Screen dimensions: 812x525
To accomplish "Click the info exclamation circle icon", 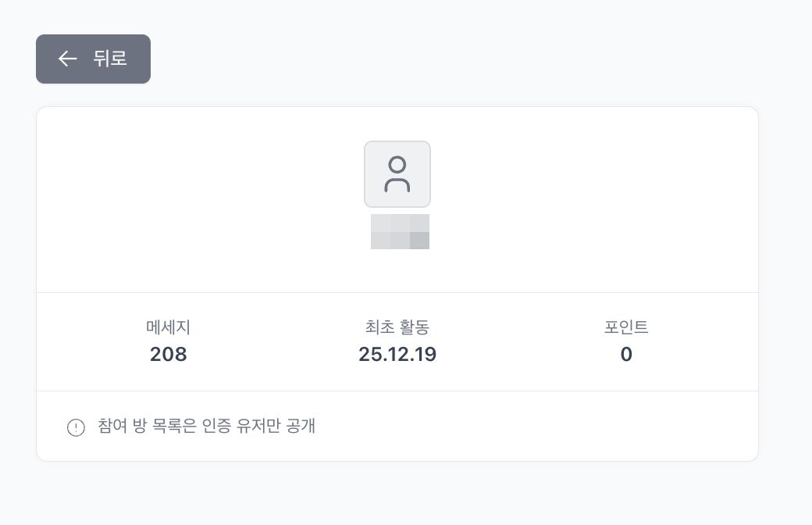I will [76, 427].
